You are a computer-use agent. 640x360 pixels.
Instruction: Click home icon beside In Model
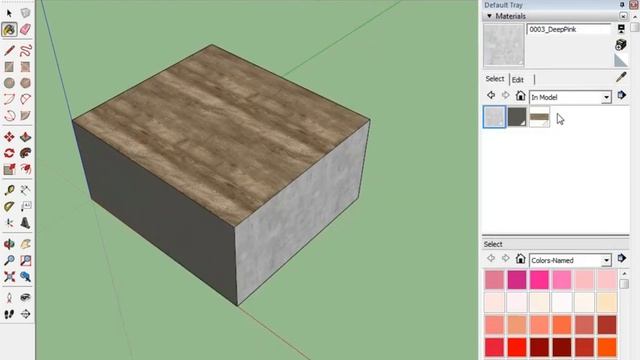520,96
